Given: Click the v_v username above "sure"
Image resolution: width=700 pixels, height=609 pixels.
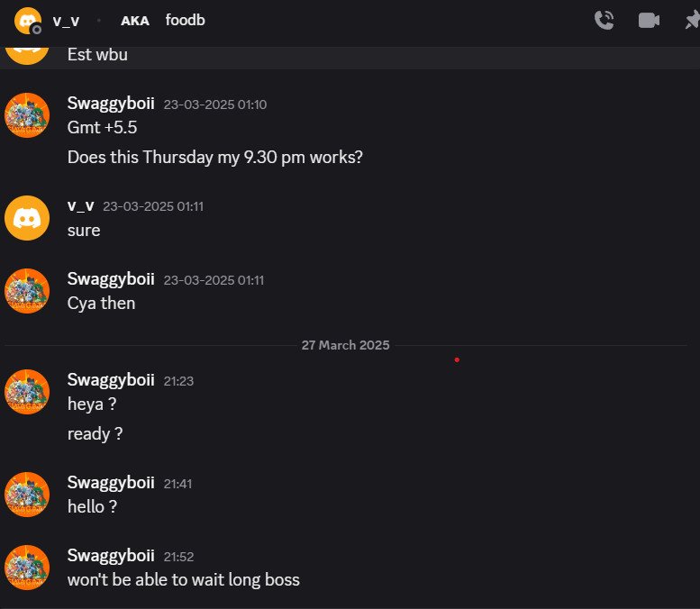Looking at the screenshot, I should pyautogui.click(x=80, y=205).
